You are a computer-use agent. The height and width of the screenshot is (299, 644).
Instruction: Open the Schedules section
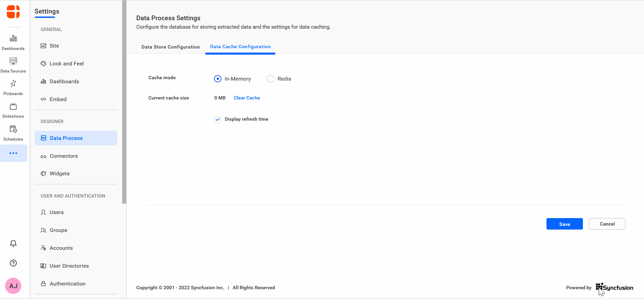tap(13, 133)
